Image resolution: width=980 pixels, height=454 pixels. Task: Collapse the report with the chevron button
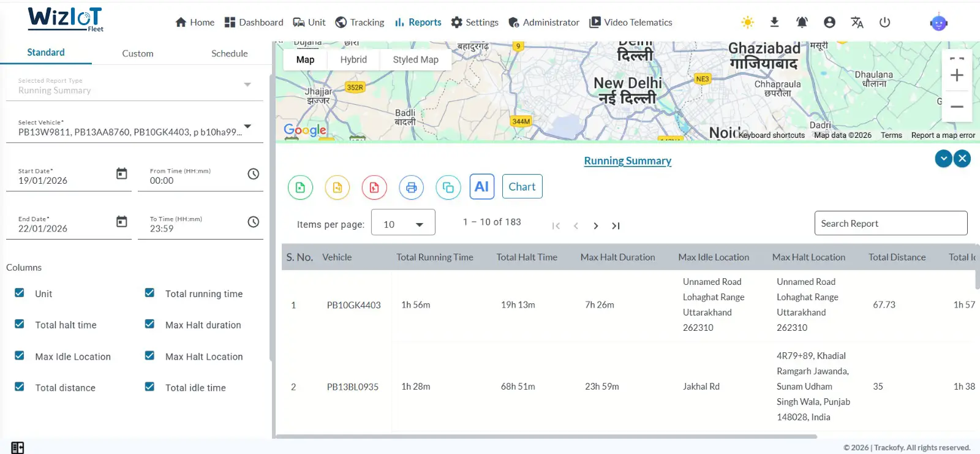[x=943, y=159]
